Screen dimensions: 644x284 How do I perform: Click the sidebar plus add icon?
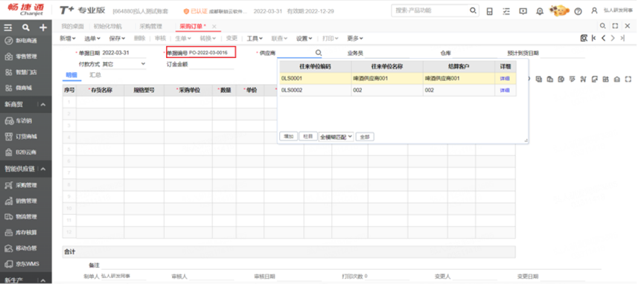(43, 28)
